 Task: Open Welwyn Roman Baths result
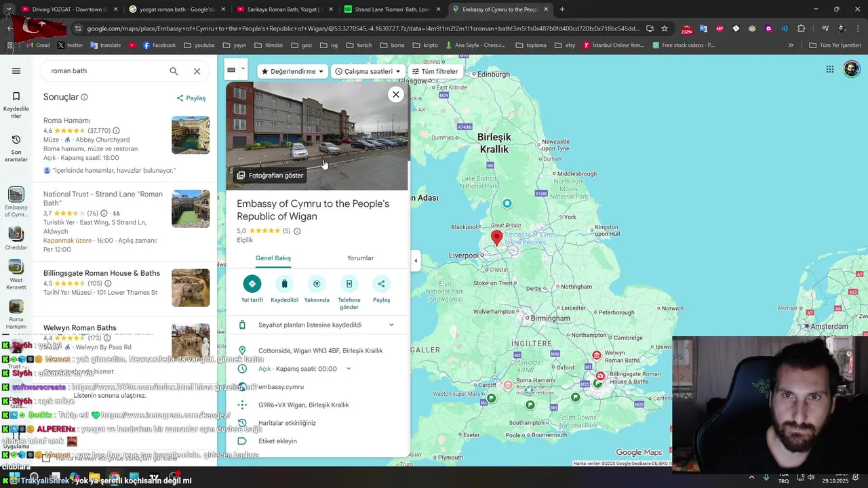80,327
